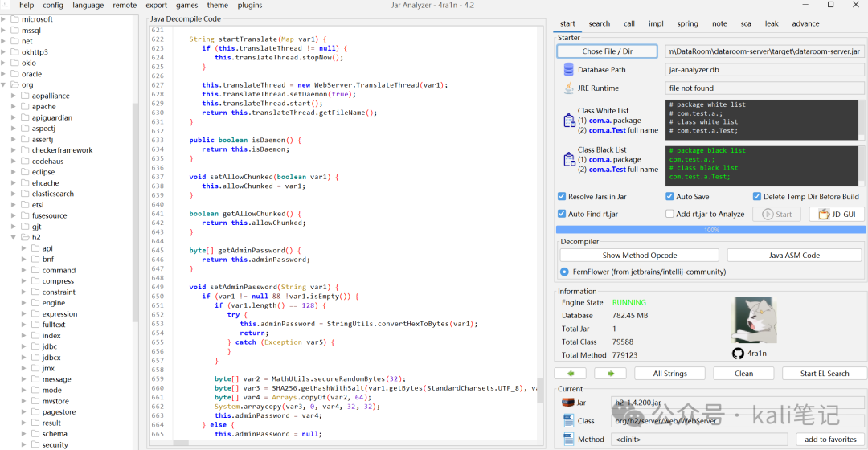Click the Chose File / Dir button
This screenshot has width=868, height=450.
click(608, 51)
